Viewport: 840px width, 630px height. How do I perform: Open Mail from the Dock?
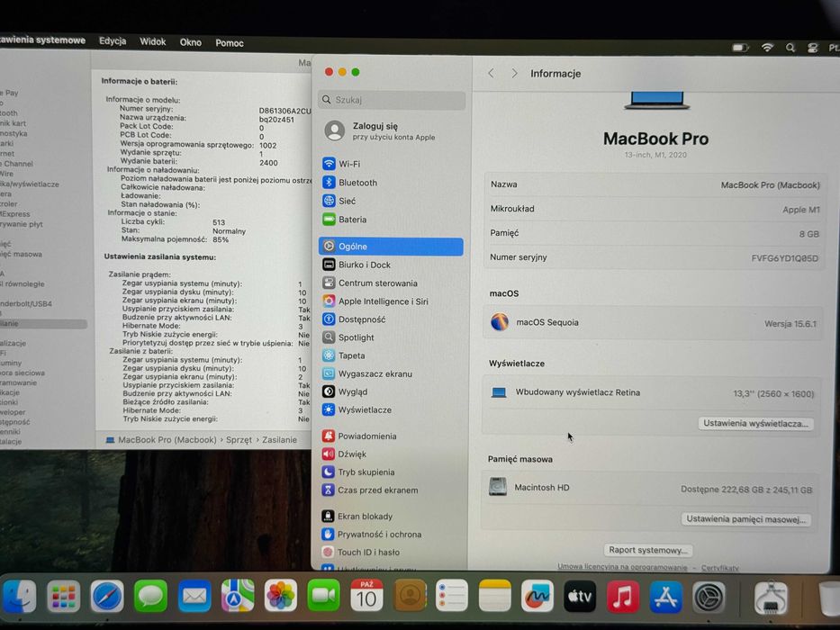click(x=194, y=596)
